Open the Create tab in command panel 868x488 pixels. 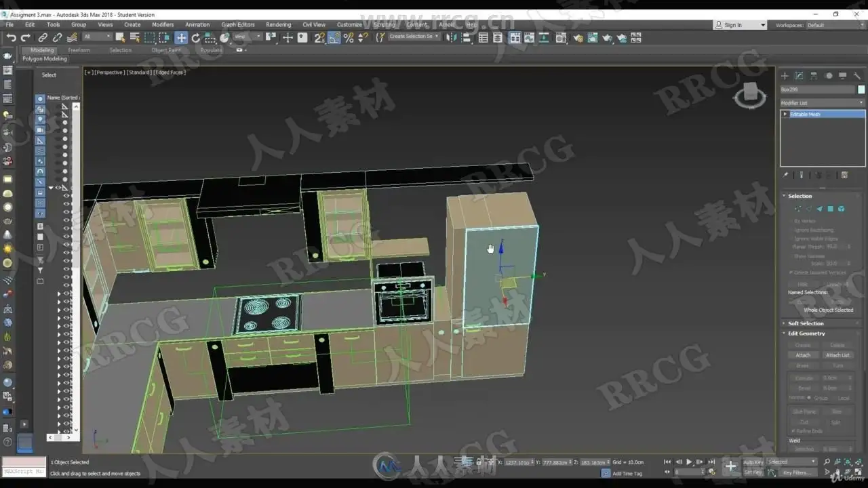tap(785, 76)
